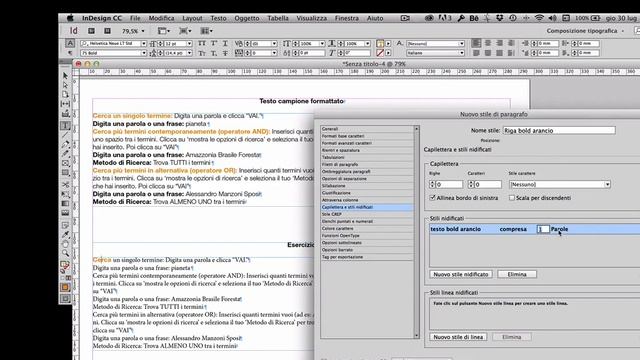640x360 pixels.
Task: Open the Tabella menu
Action: click(x=278, y=18)
